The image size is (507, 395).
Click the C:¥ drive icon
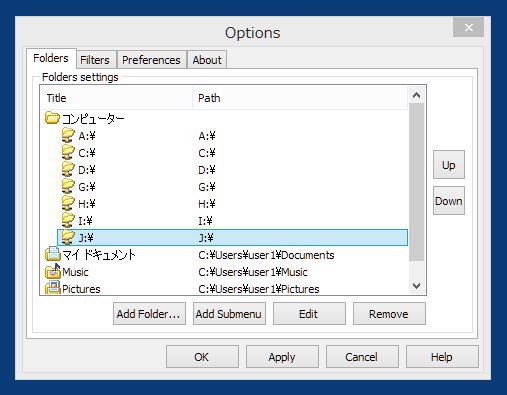click(68, 152)
